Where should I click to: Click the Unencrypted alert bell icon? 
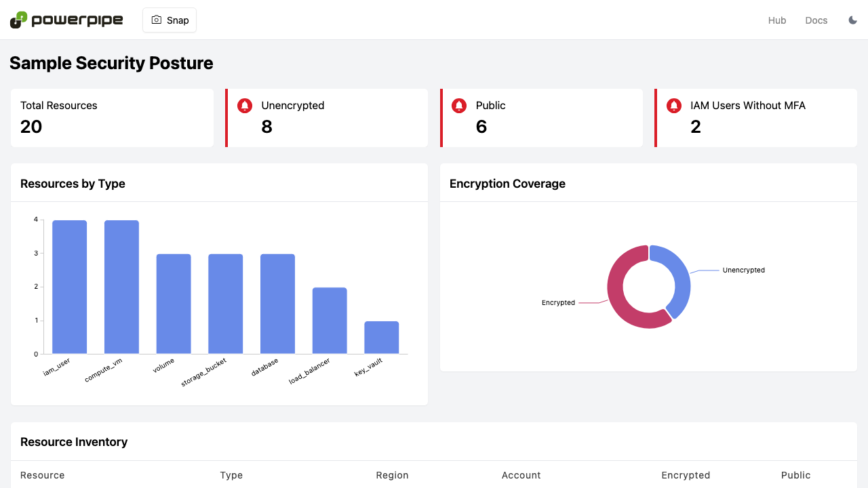click(245, 106)
